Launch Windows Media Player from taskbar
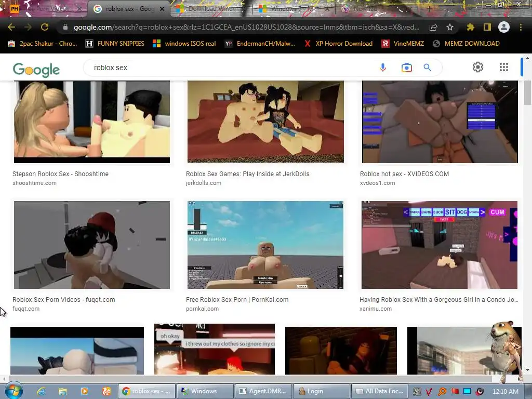Screen dimensions: 532x399 (85, 391)
